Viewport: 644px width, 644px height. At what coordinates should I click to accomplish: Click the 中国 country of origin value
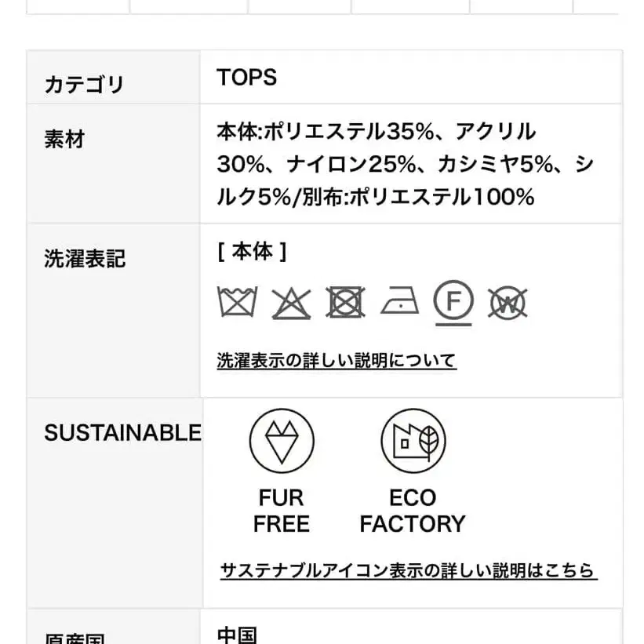point(237,634)
